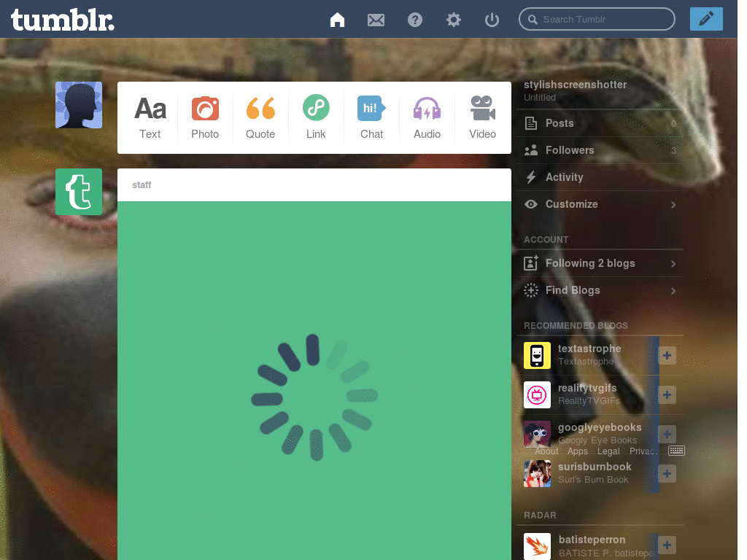
Task: Open the About footer link
Action: click(546, 451)
